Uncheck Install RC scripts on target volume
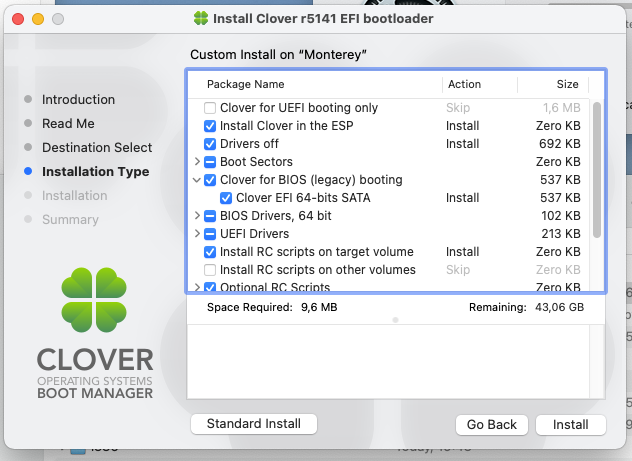Screen dimensions: 632x461 (210, 252)
